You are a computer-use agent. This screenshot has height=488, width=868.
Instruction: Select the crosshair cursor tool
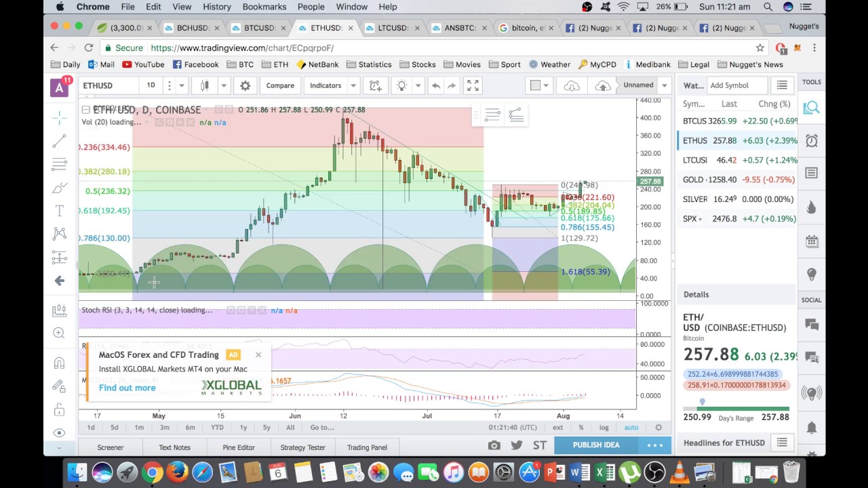pyautogui.click(x=60, y=119)
